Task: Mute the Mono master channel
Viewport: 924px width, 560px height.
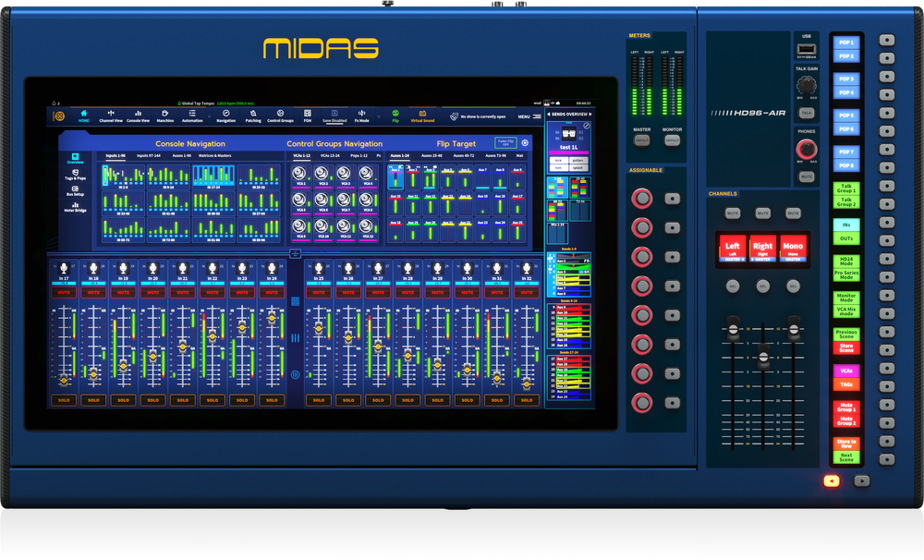Action: coord(793,213)
